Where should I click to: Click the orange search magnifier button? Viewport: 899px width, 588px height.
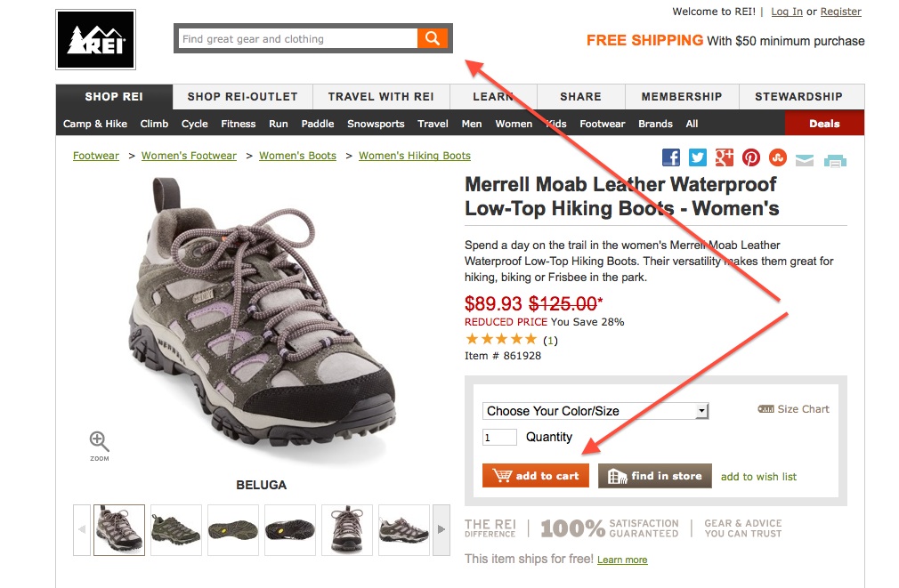point(432,38)
